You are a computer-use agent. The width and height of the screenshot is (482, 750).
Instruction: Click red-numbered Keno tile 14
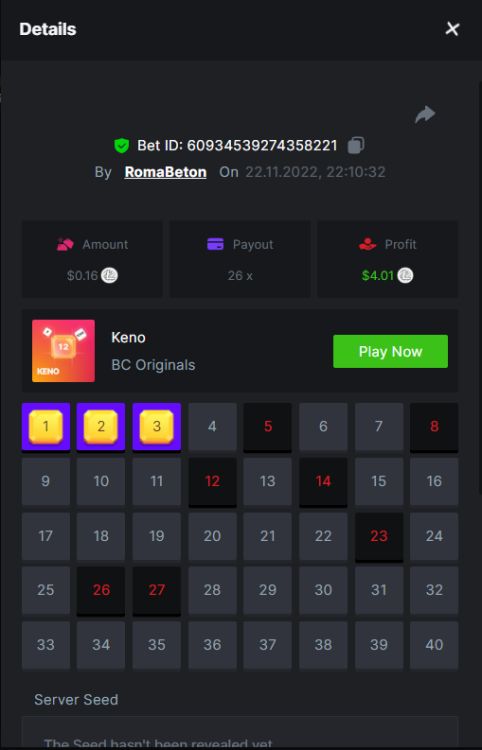323,482
